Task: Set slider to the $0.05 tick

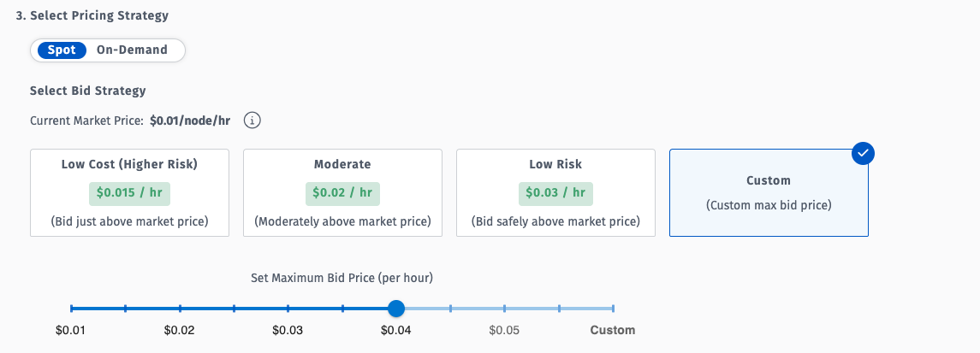Action: pos(504,308)
